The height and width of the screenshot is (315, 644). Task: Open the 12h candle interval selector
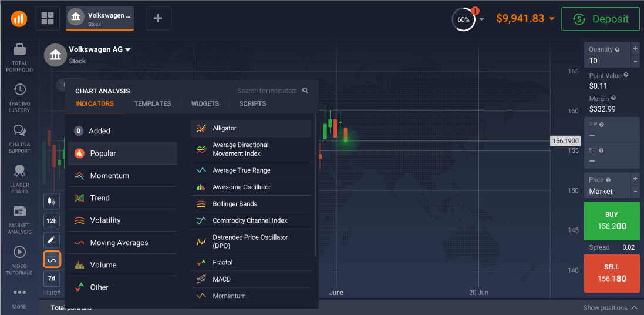click(x=52, y=221)
